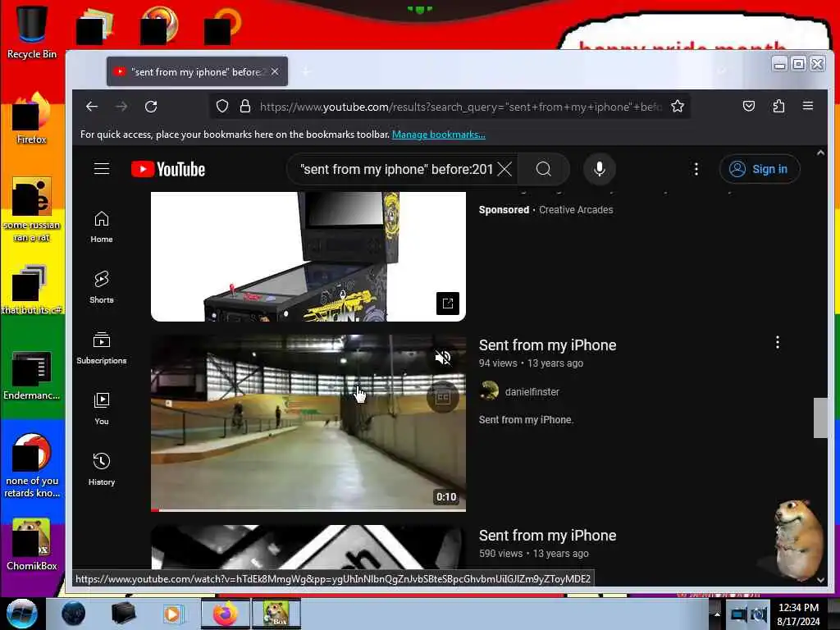Image resolution: width=840 pixels, height=630 pixels.
Task: Click the Creative Arcades advertiser name
Action: (576, 210)
